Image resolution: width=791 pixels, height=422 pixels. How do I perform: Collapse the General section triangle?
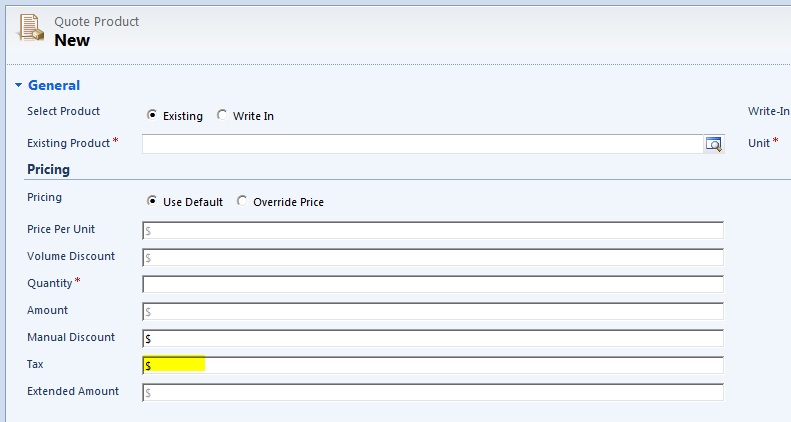[18, 86]
